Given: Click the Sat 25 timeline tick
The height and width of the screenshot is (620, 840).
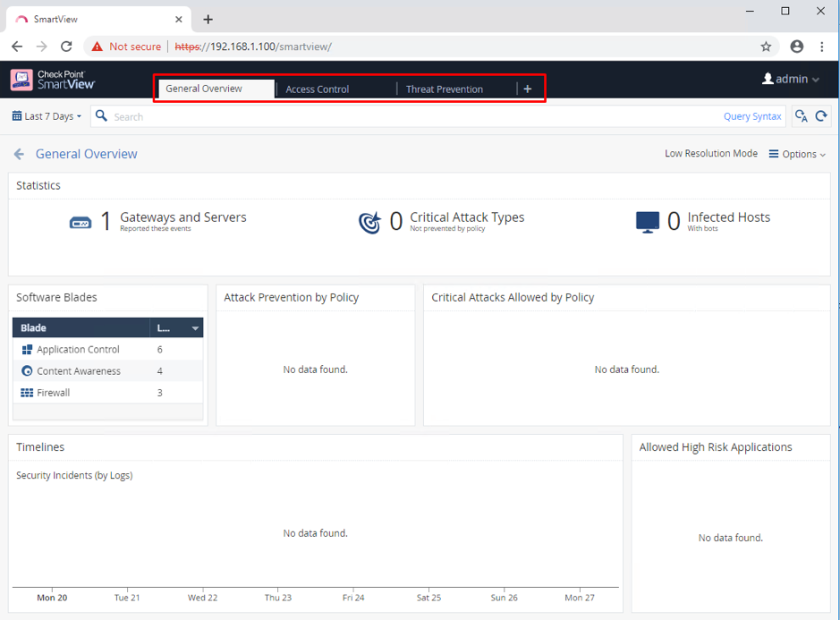Looking at the screenshot, I should [x=429, y=598].
